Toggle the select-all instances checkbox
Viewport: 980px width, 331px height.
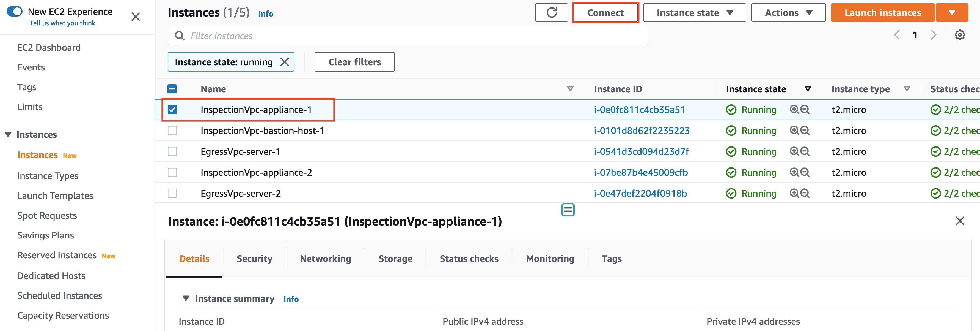(x=172, y=89)
